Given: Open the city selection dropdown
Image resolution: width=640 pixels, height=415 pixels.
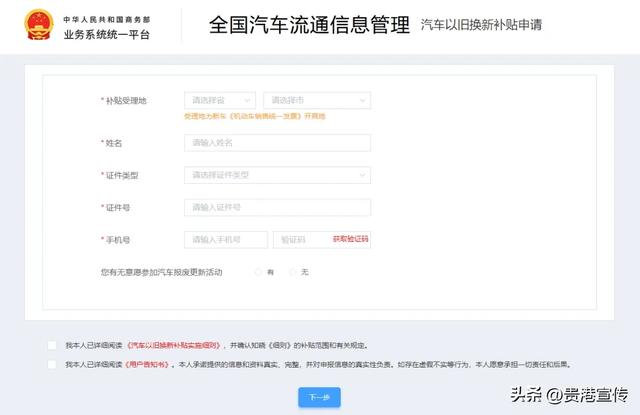Looking at the screenshot, I should pos(317,100).
